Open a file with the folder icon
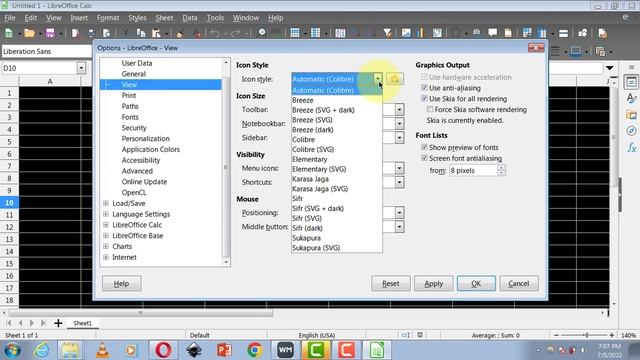 tap(29, 33)
